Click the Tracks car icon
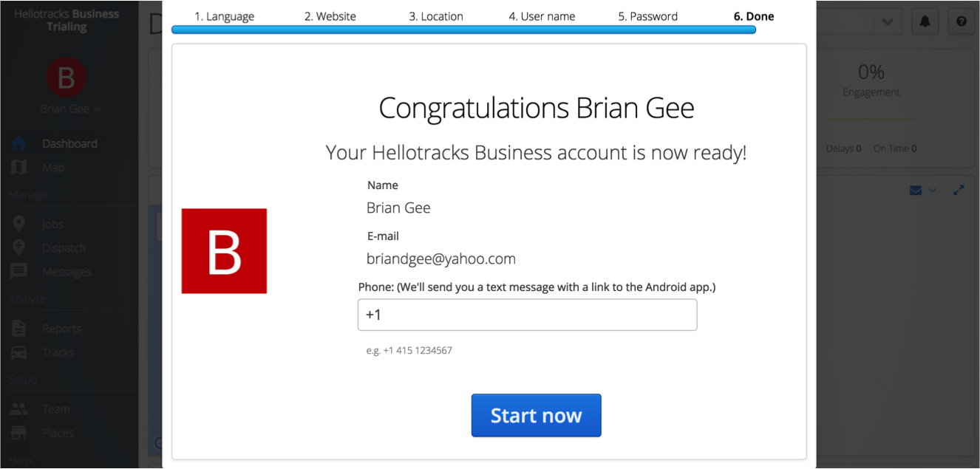Screen dimensions: 980x469 (19, 352)
